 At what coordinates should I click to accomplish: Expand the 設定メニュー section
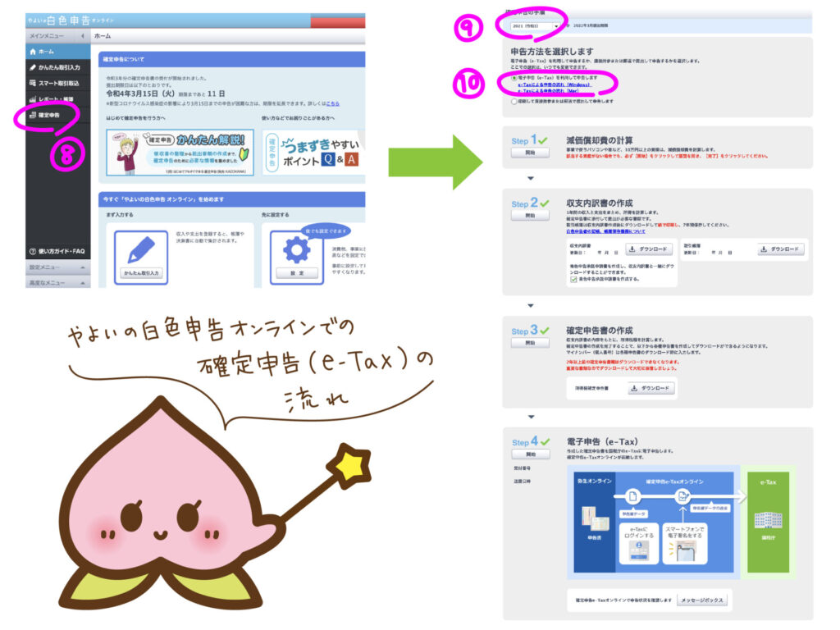tap(57, 267)
